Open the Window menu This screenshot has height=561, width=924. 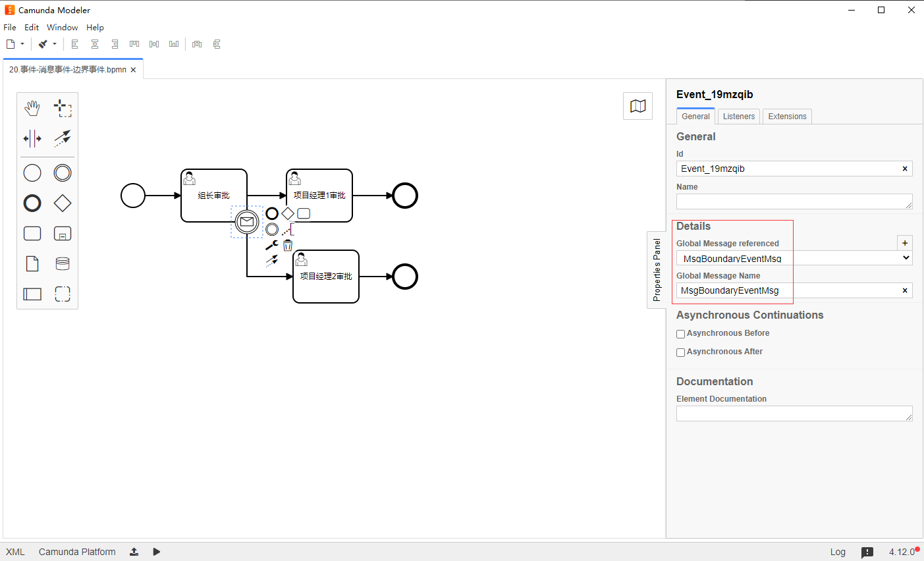point(63,27)
